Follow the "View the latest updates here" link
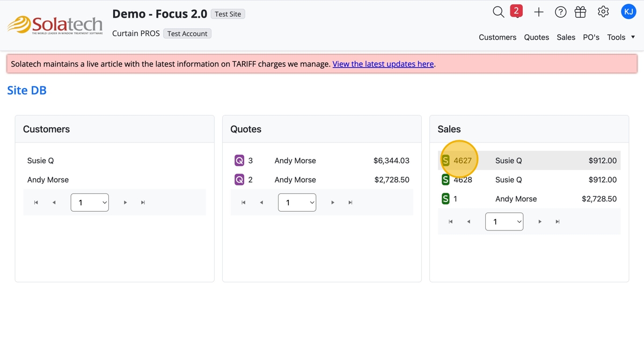644x360 pixels. [x=383, y=64]
